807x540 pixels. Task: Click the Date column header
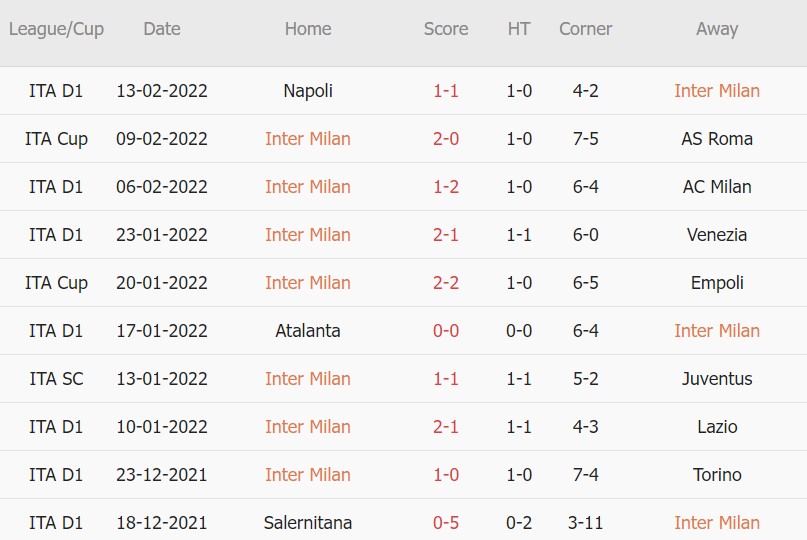(x=162, y=29)
